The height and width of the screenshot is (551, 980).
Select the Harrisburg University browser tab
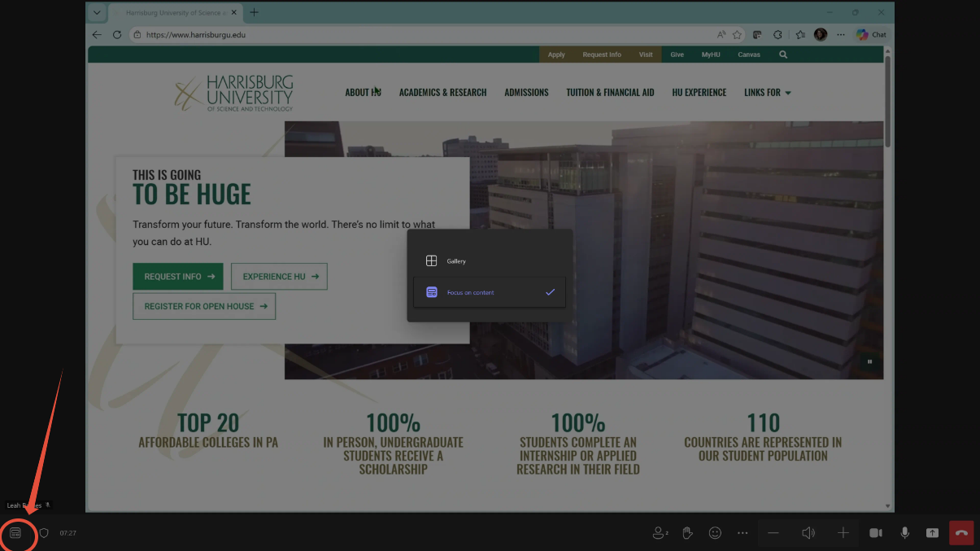[x=174, y=13]
